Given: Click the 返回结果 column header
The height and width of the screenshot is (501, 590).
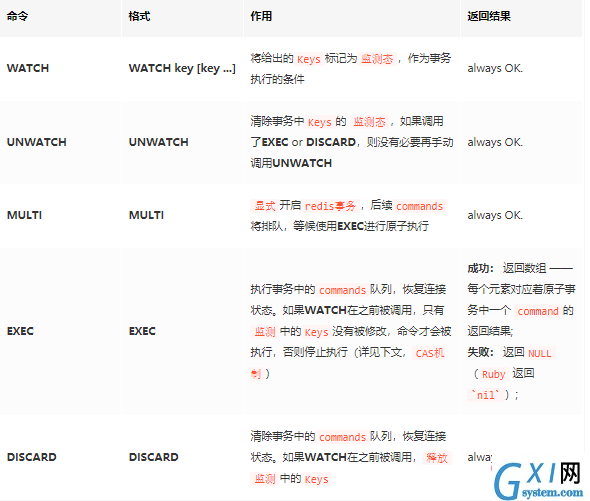Looking at the screenshot, I should [489, 16].
